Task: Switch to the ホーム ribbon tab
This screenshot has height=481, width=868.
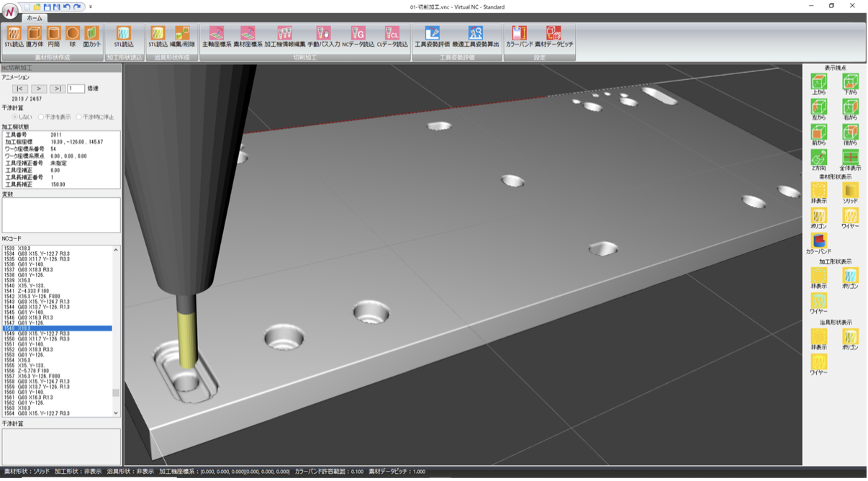Action: pos(34,18)
